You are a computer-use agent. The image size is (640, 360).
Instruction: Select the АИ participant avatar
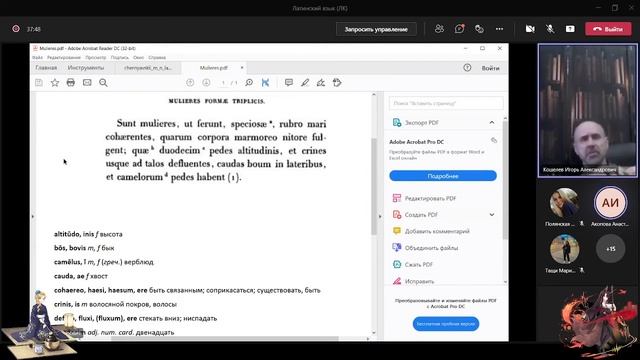click(610, 202)
